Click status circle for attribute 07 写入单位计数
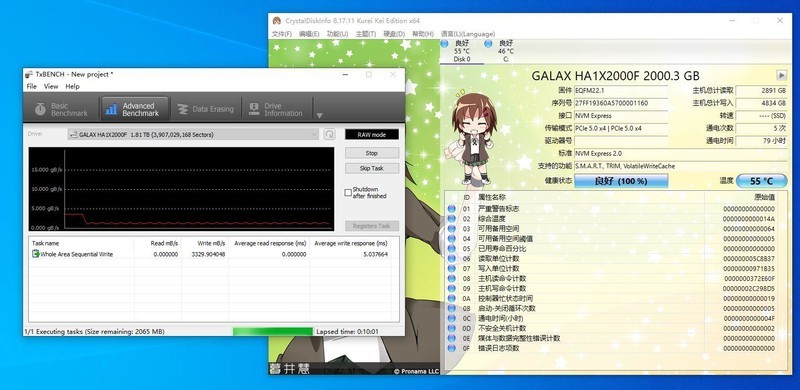Viewport: 800px width, 390px height. click(x=452, y=269)
